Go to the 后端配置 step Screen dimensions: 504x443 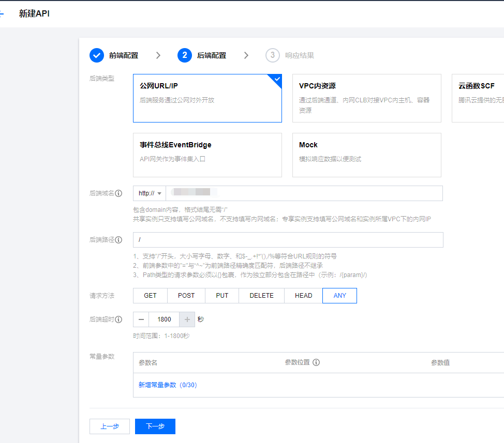pyautogui.click(x=212, y=55)
